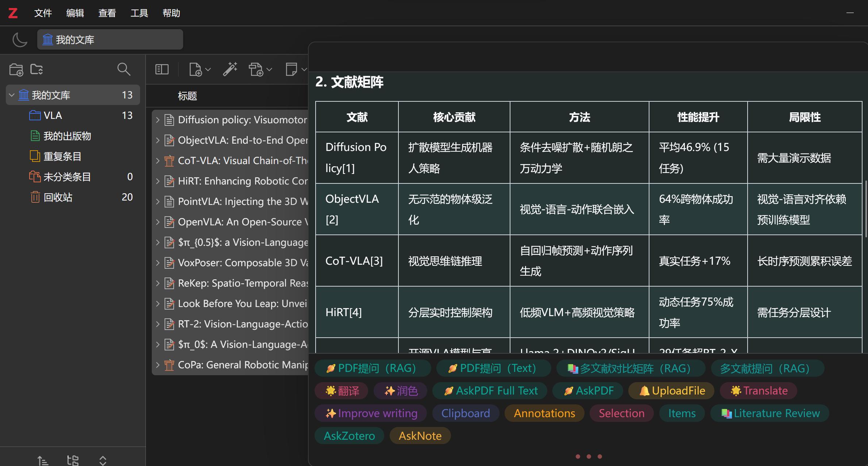868x466 pixels.
Task: Click the new library group icon
Action: tap(36, 69)
